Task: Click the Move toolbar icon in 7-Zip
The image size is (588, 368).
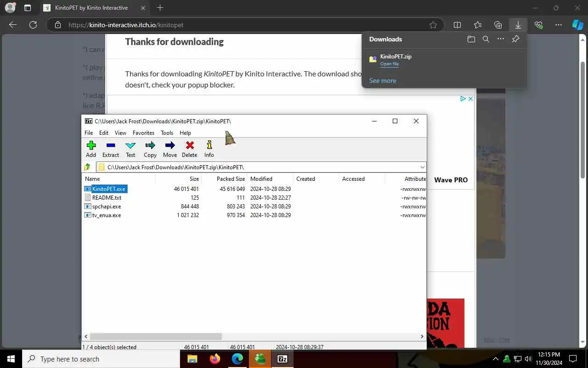Action: (x=170, y=149)
